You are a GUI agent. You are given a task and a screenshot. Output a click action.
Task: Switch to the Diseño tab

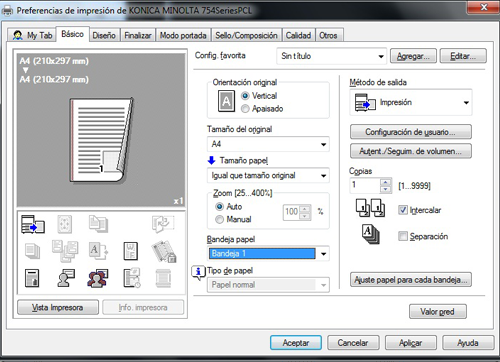pyautogui.click(x=104, y=35)
